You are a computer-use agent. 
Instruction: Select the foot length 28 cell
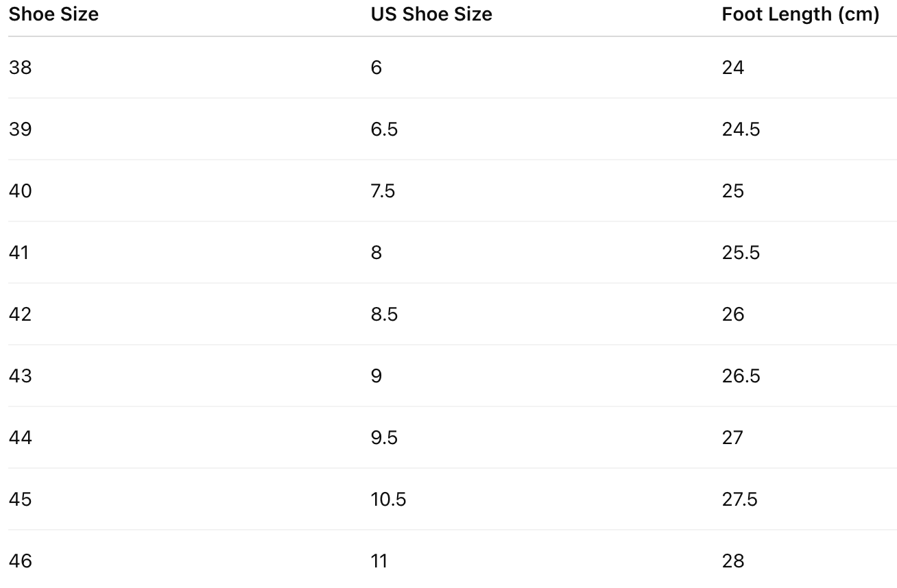coord(732,561)
